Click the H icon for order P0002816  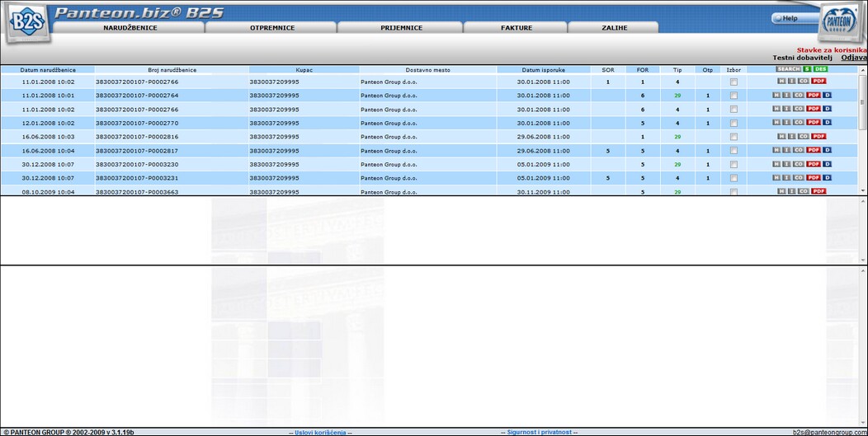click(x=781, y=137)
